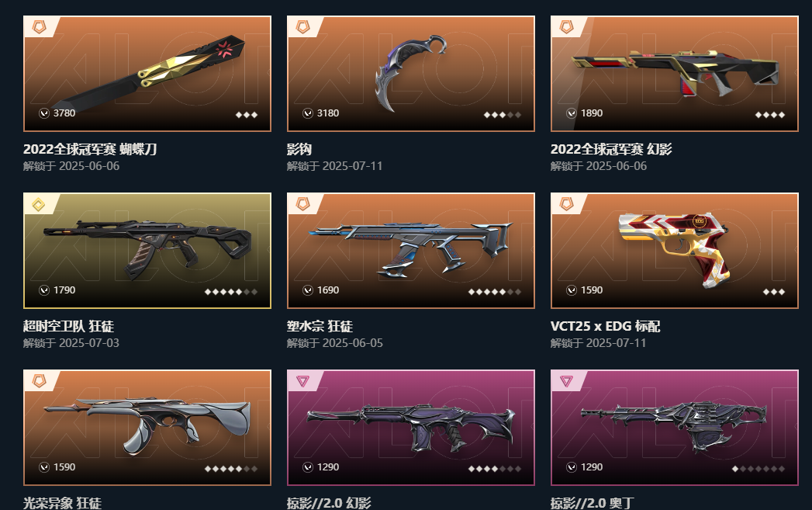
Task: Click the level diamonds on 超时空卫队 狂徒
Action: [x=231, y=292]
